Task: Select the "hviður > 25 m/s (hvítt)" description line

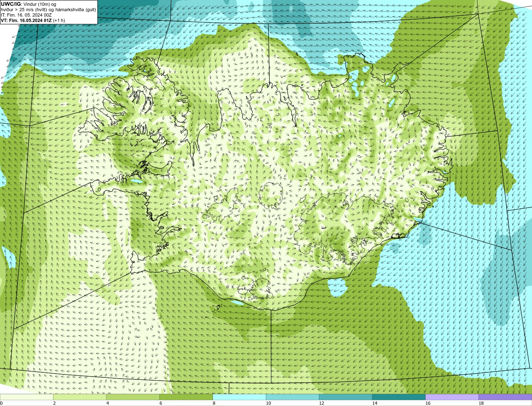Action: 49,10
